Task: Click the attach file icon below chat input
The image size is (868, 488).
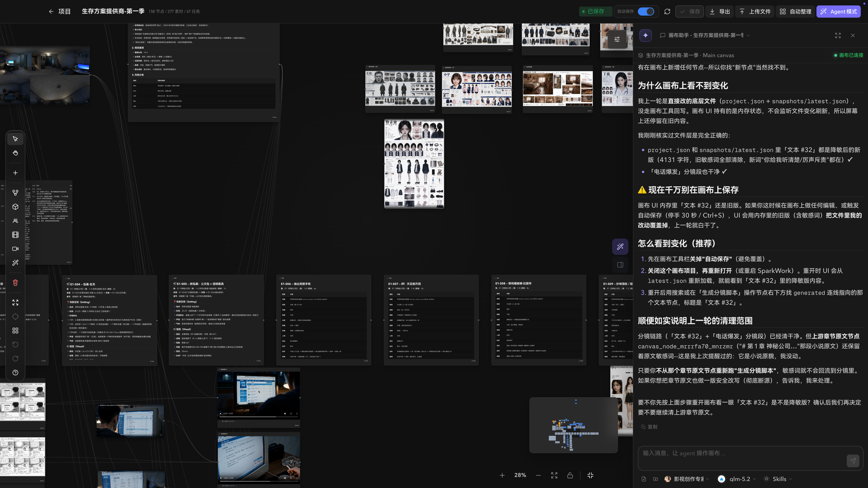Action: tap(644, 479)
